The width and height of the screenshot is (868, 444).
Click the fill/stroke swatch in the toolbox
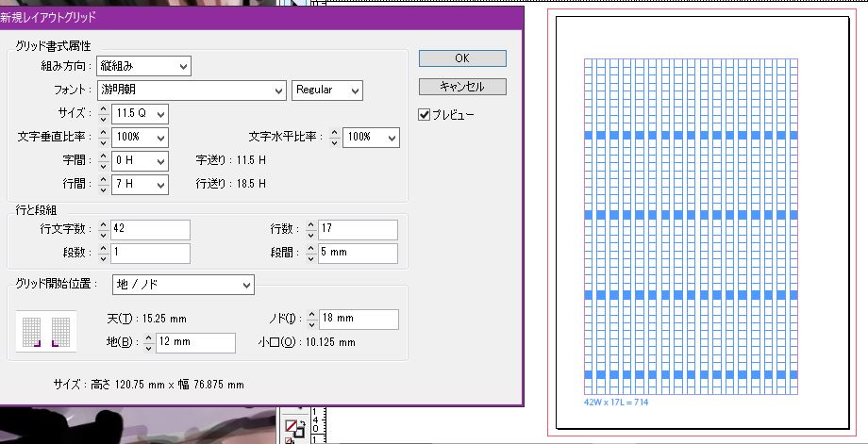[295, 428]
